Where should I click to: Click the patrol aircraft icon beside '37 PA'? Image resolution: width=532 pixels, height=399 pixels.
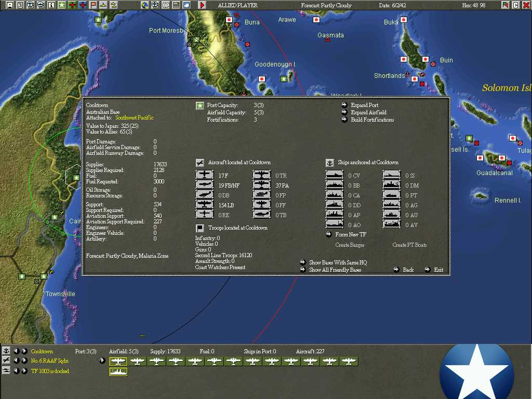[x=262, y=185]
